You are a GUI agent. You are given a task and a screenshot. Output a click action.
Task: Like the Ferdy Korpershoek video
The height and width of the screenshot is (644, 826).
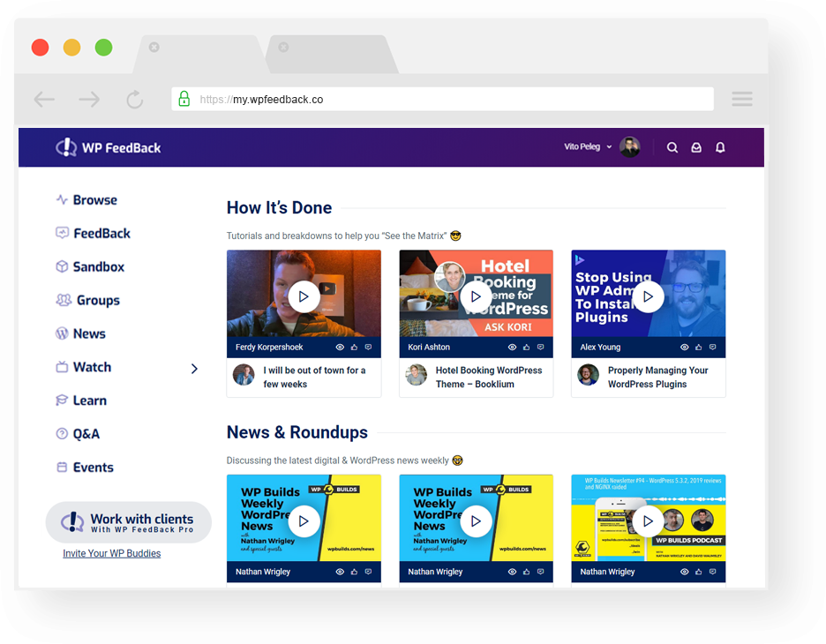pyautogui.click(x=354, y=347)
